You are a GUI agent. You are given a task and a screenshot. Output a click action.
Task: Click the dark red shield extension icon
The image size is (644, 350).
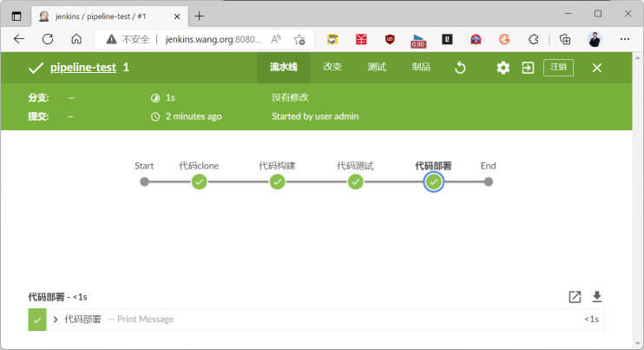tap(390, 39)
